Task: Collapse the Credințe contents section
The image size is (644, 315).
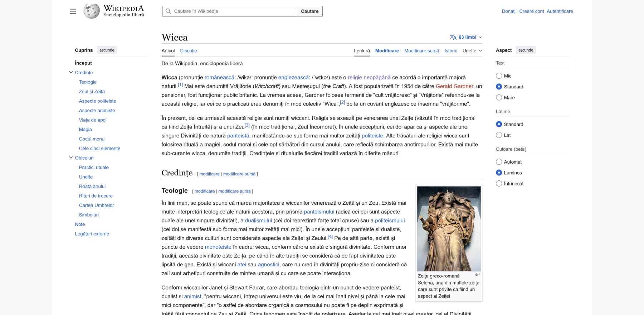Action: click(71, 72)
